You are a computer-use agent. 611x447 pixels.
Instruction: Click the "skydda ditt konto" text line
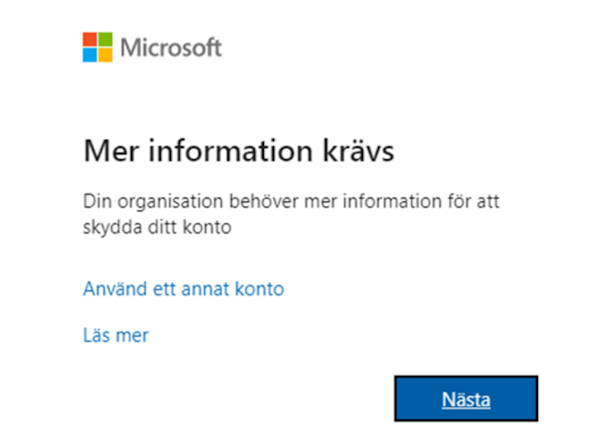click(x=157, y=227)
